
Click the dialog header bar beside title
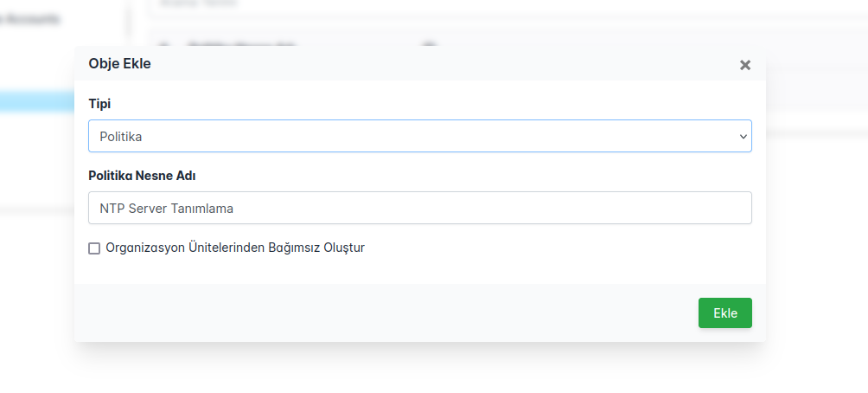point(432,64)
